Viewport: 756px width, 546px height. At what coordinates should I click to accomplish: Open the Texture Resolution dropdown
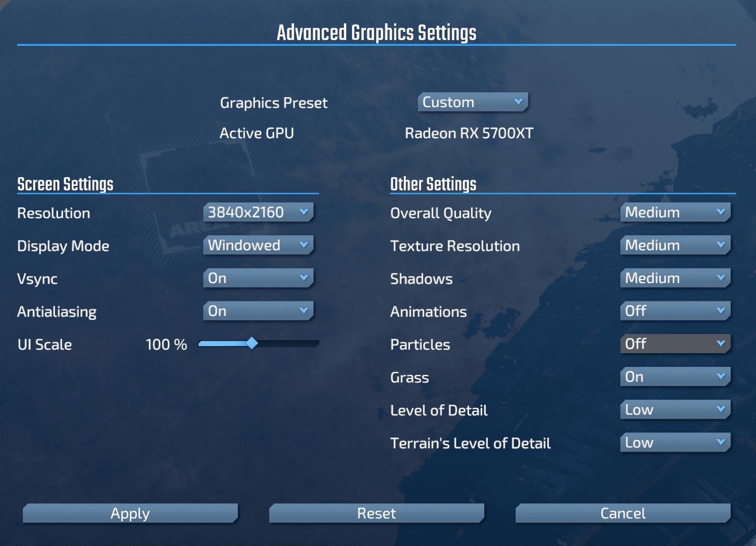click(675, 245)
